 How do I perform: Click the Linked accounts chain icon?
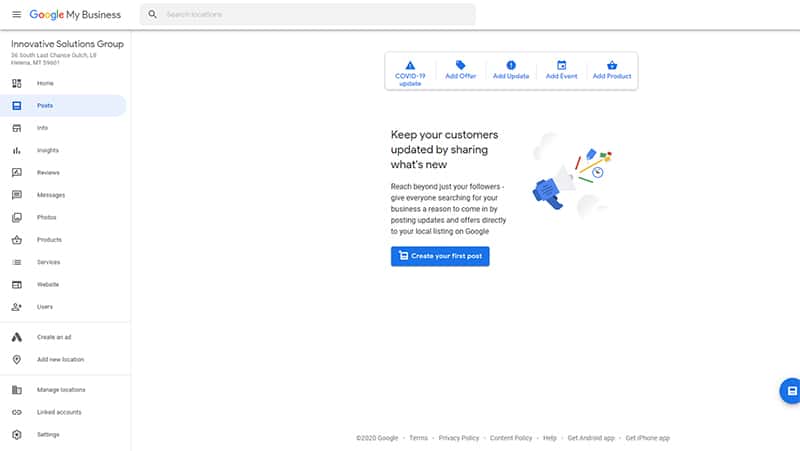17,412
